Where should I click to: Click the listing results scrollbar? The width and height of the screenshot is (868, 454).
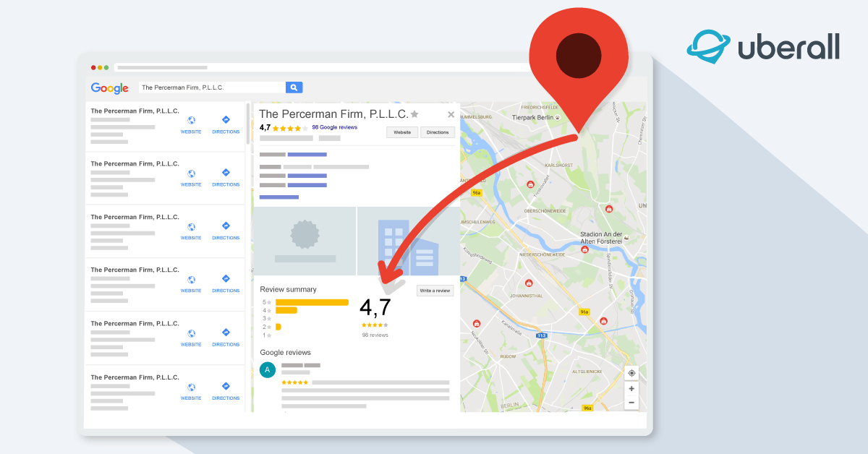(248, 124)
